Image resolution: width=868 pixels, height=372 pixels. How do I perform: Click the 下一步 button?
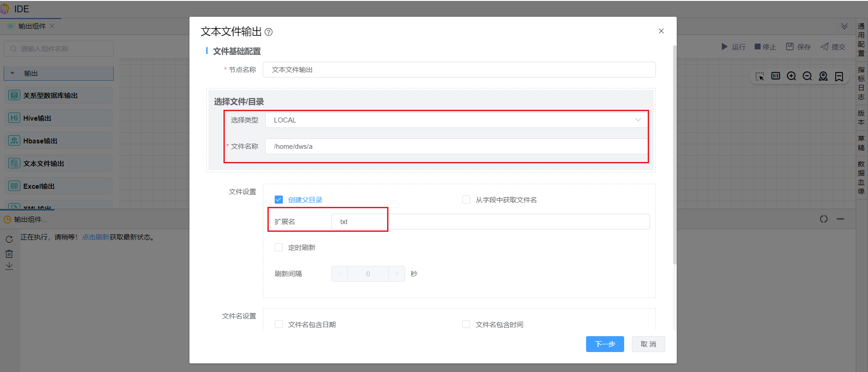605,344
